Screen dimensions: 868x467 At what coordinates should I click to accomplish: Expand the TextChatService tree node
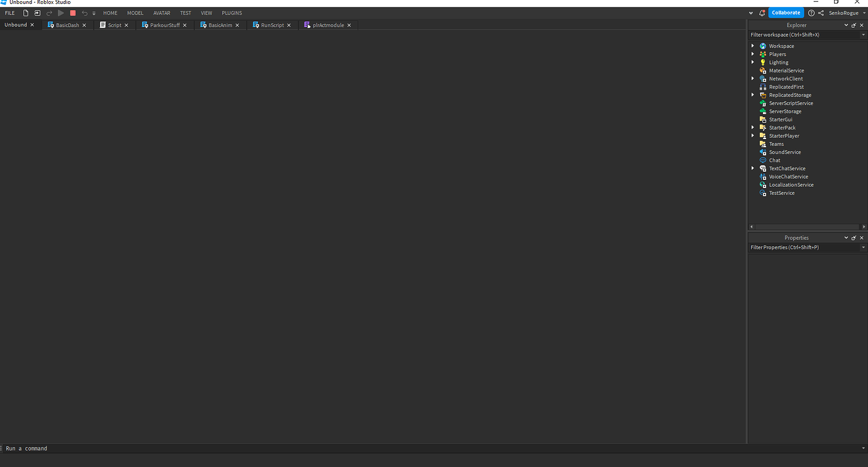point(753,169)
